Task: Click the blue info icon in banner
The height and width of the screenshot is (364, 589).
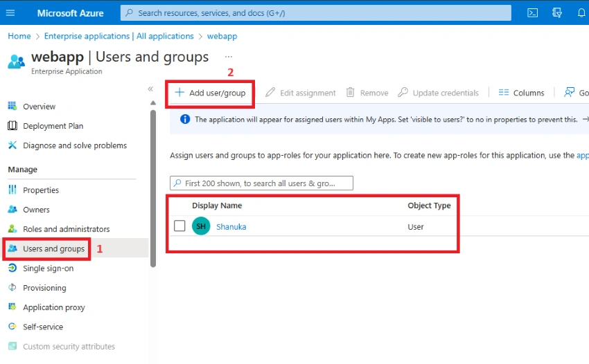Action: (185, 119)
